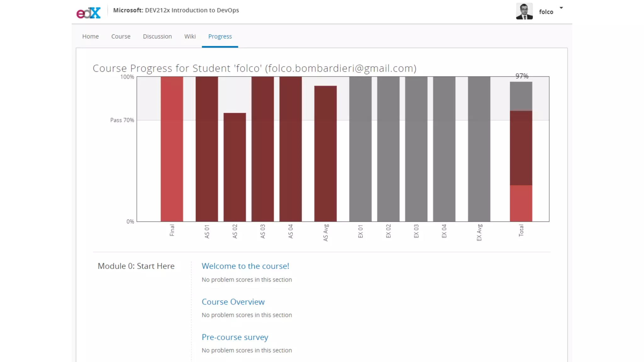Viewport: 644px width, 362px height.
Task: Go to the Home tab
Action: (90, 36)
